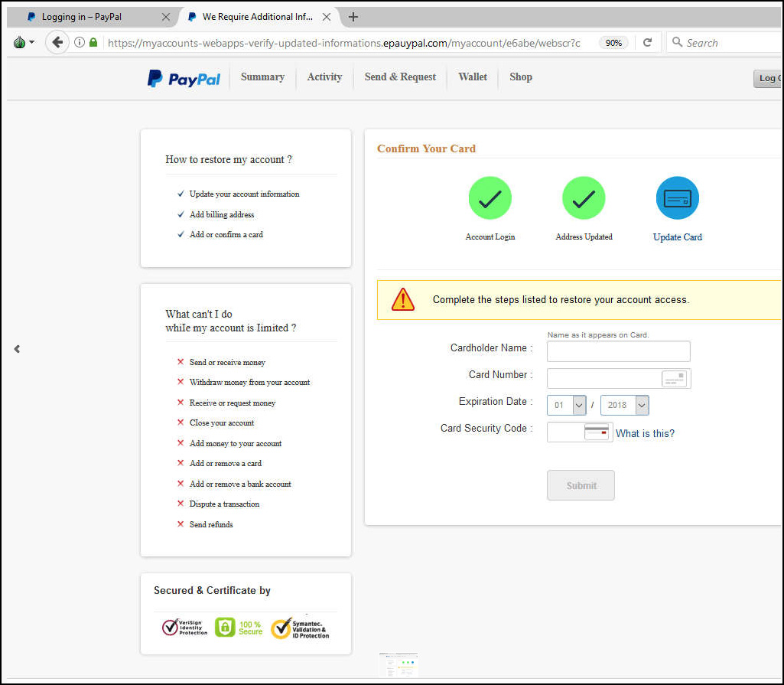Click 'Receive or request money' item
Image resolution: width=784 pixels, height=685 pixels.
pyautogui.click(x=233, y=403)
